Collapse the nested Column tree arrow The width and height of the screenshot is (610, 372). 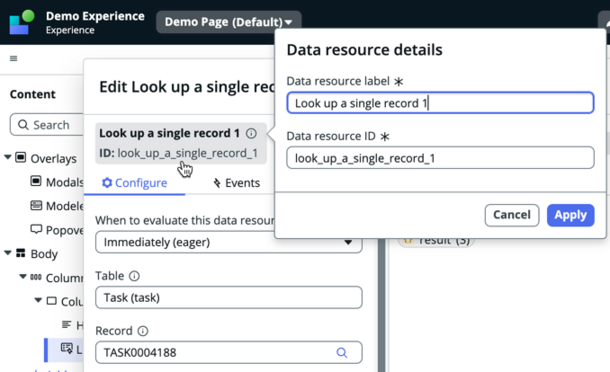coord(38,300)
